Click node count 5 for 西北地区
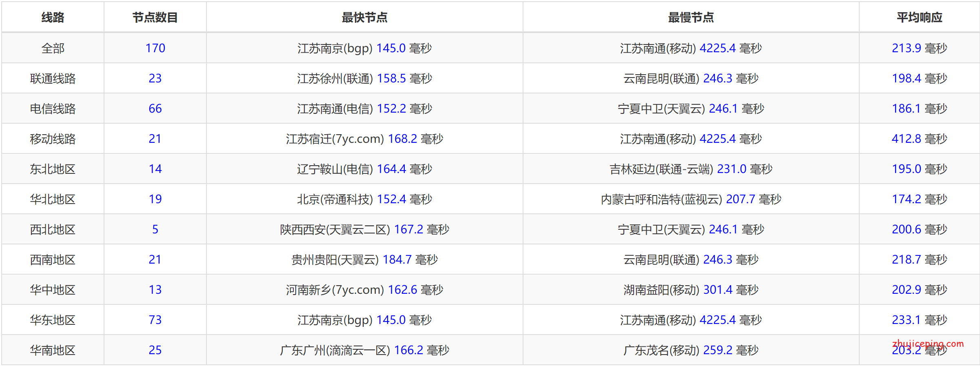 [x=155, y=229]
